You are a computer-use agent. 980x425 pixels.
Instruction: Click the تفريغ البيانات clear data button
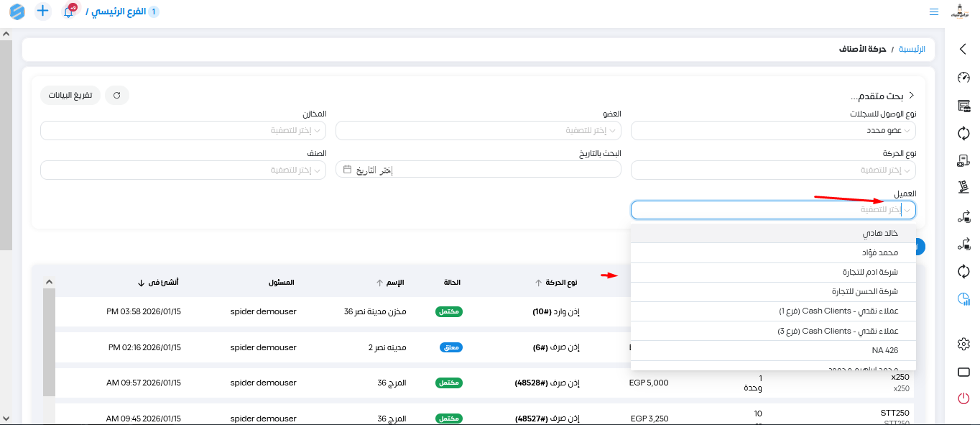70,95
